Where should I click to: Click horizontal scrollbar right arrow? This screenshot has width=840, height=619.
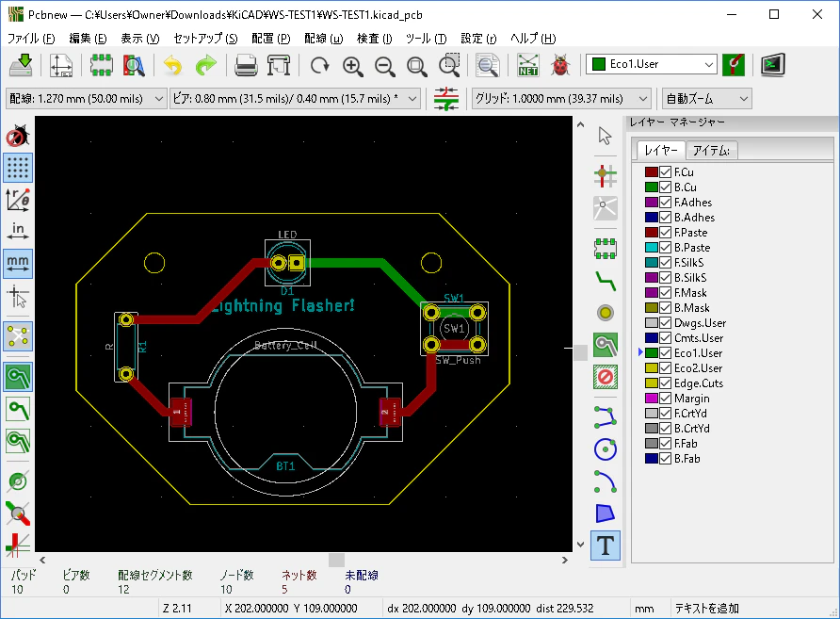point(565,560)
